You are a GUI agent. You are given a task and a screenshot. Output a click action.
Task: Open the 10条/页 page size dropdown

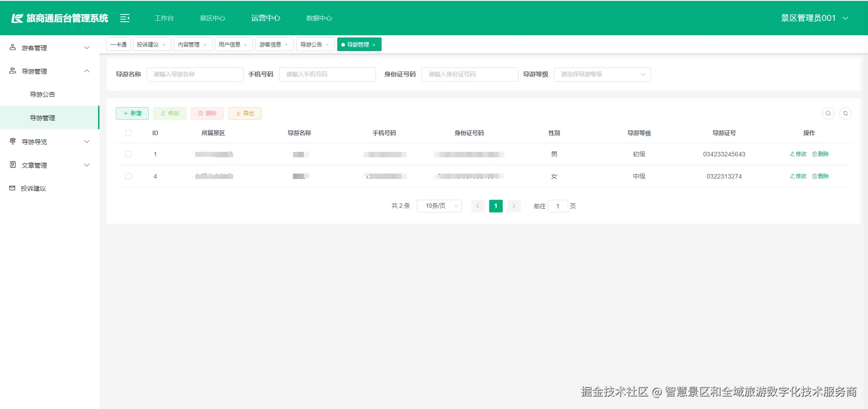tap(439, 206)
